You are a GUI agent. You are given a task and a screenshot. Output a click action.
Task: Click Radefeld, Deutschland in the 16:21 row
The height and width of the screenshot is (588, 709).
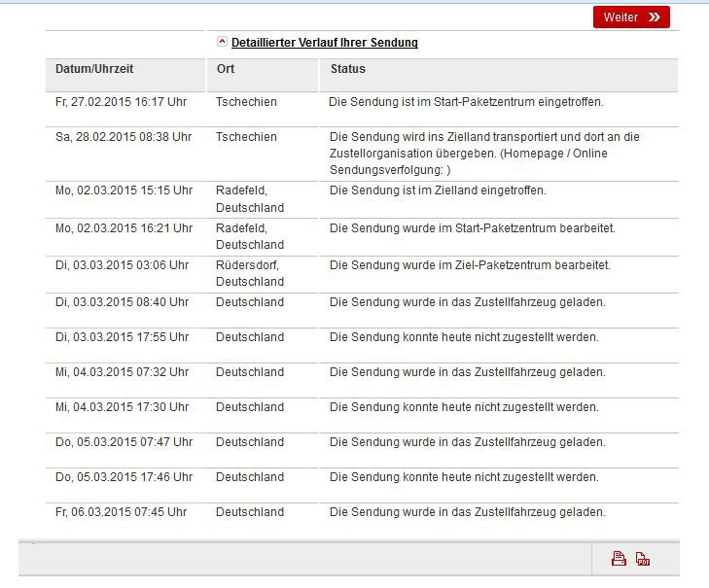[x=250, y=236]
